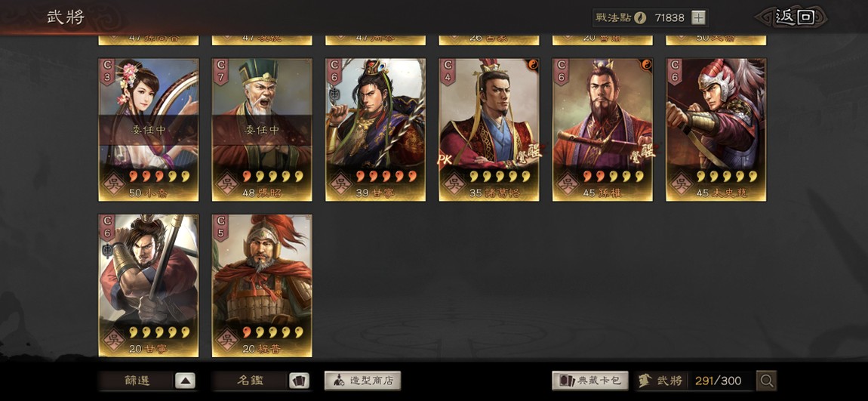Pick the 太史慈 archer card

click(x=716, y=130)
